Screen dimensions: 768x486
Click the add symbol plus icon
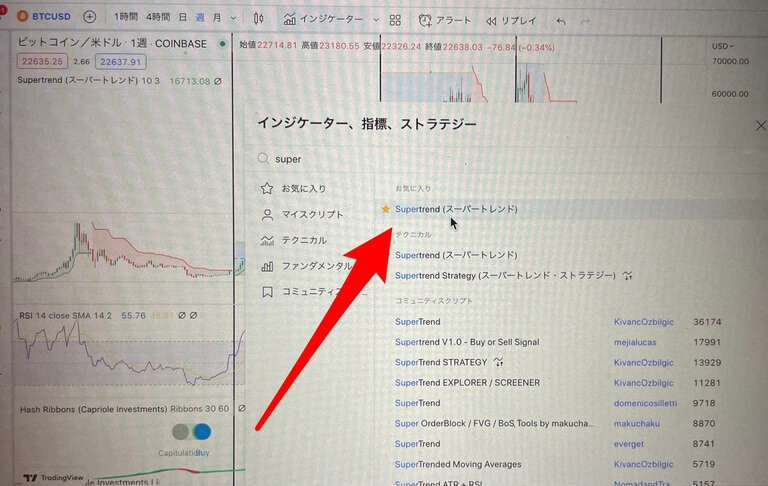click(90, 18)
